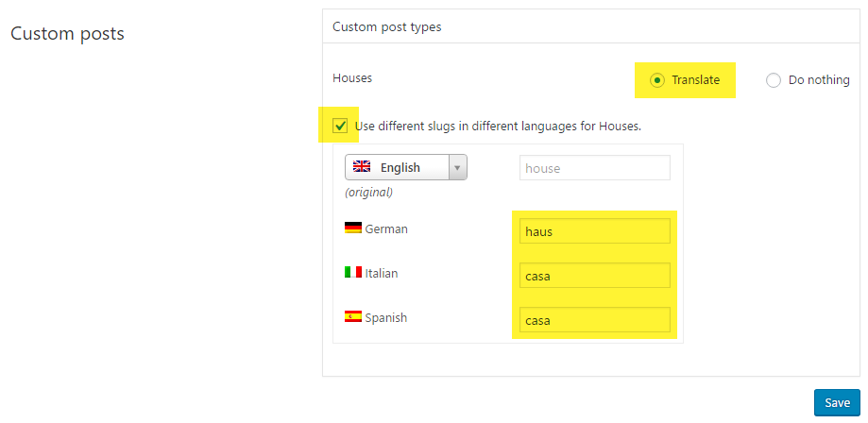Click the Spanish slug input field
The image size is (868, 423).
[594, 320]
